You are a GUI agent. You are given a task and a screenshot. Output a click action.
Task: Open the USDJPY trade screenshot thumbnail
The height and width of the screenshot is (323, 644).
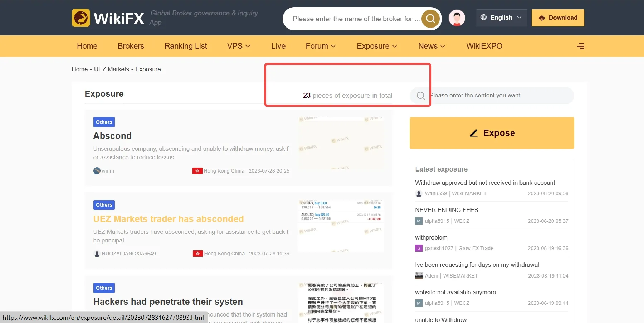pyautogui.click(x=341, y=226)
